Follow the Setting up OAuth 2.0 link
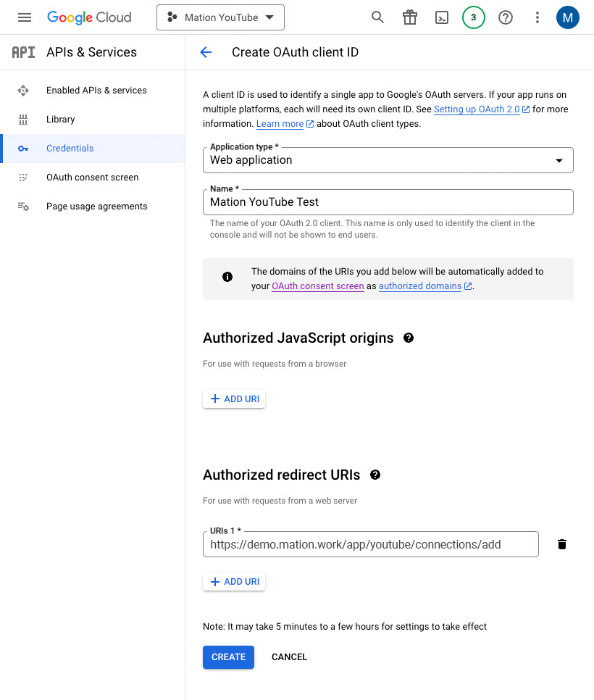The width and height of the screenshot is (594, 700). click(477, 109)
